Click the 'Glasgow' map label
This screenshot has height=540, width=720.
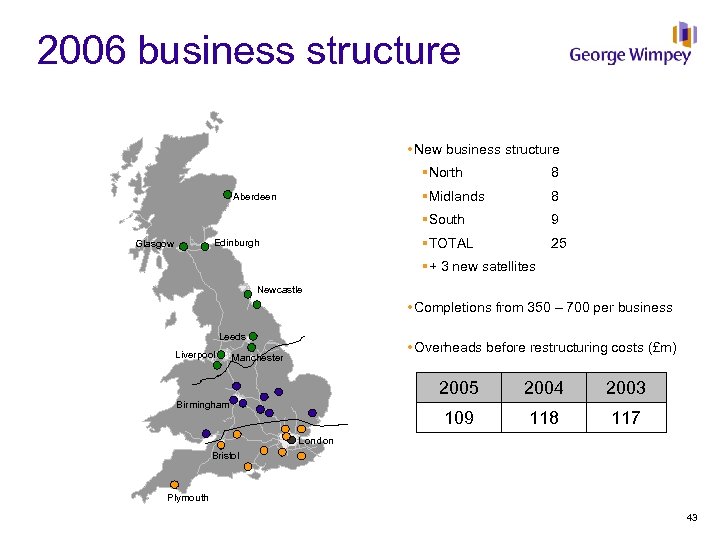point(155,244)
